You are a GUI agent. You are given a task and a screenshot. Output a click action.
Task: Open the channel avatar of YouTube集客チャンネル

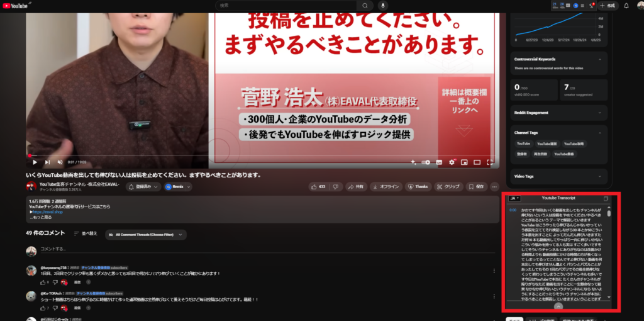pyautogui.click(x=31, y=186)
